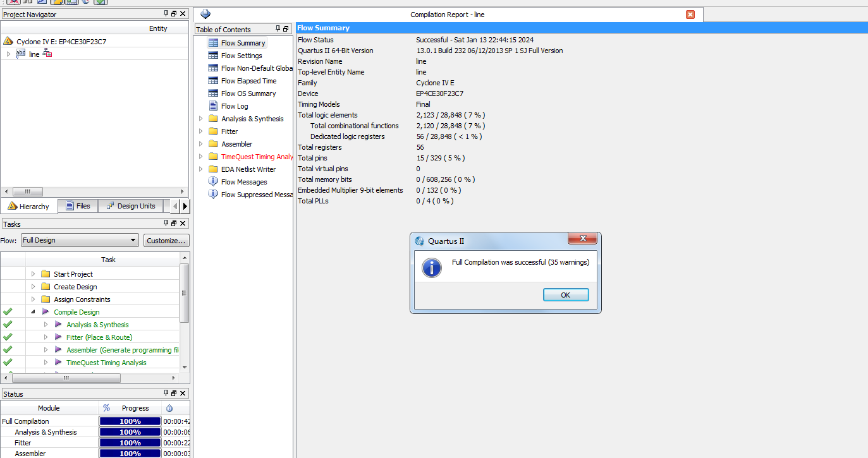Open the Flow Non-Default Global Settings report
This screenshot has height=458, width=868.
[257, 68]
